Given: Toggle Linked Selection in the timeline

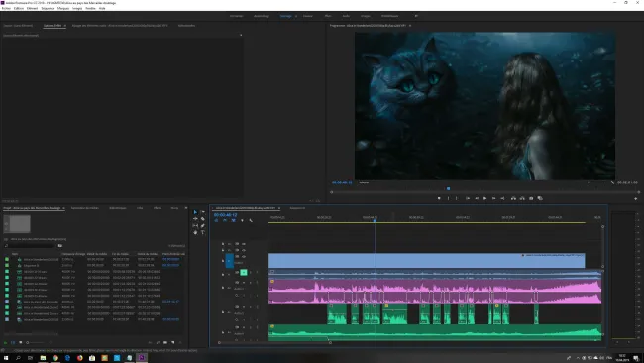Looking at the screenshot, I should (233, 221).
